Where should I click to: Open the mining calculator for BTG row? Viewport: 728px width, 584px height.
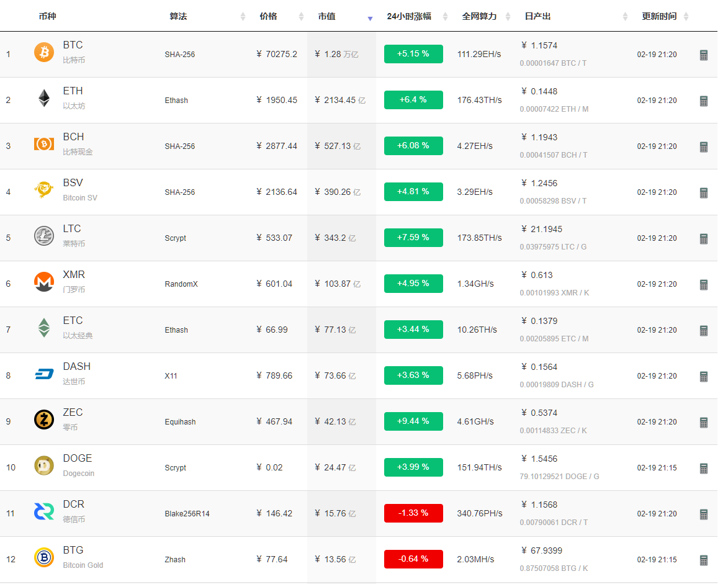coord(704,561)
